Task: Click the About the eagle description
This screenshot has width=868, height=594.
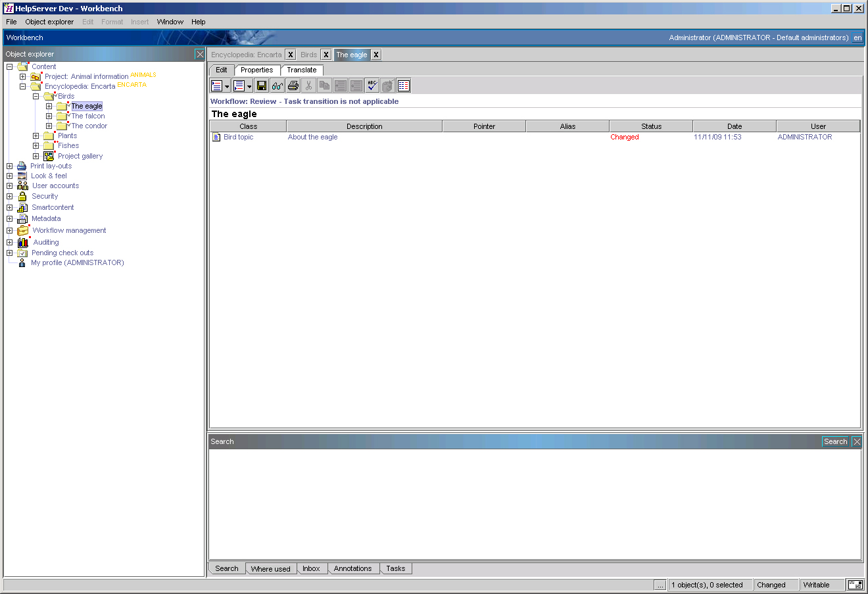Action: [312, 137]
